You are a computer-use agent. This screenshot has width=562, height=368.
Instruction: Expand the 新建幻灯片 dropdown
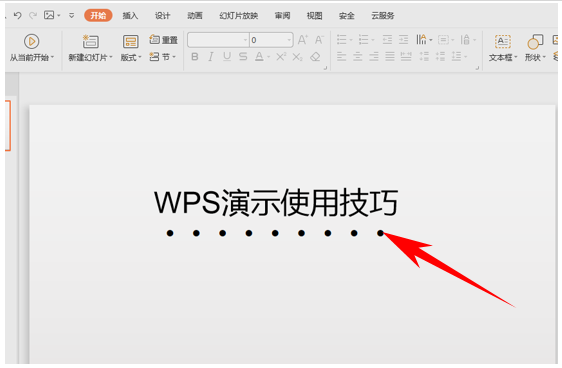[x=111, y=57]
